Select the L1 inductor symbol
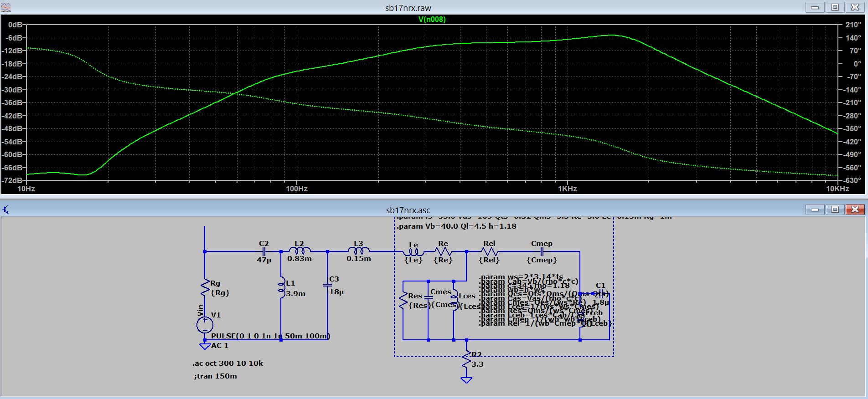 (x=281, y=288)
